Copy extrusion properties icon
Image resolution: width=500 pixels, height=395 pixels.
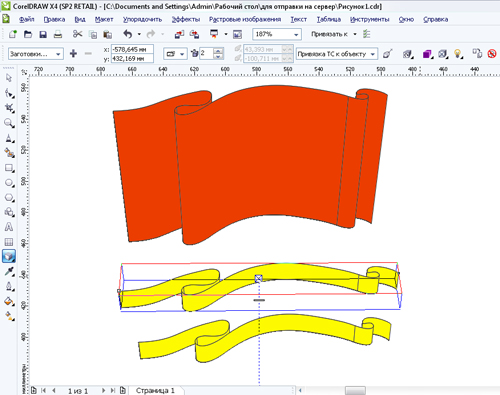[477, 54]
